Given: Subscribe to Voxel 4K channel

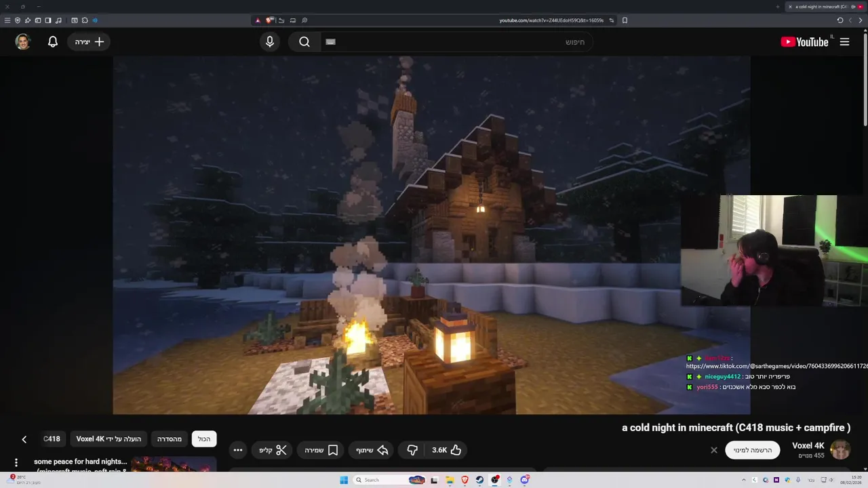Looking at the screenshot, I should click(753, 450).
